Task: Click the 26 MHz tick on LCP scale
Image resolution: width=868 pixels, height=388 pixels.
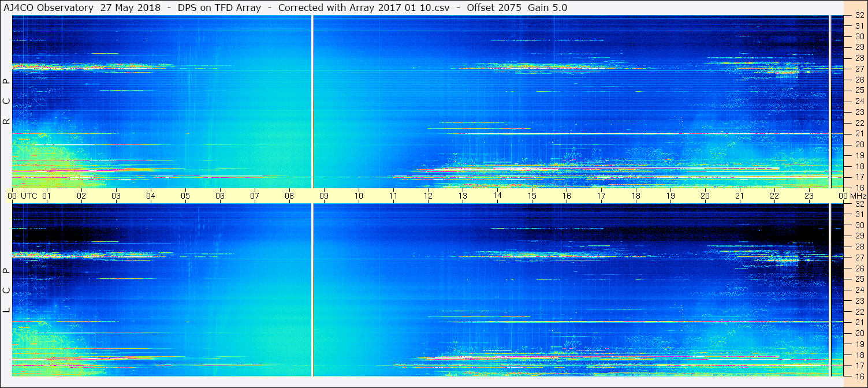Action: [859, 268]
